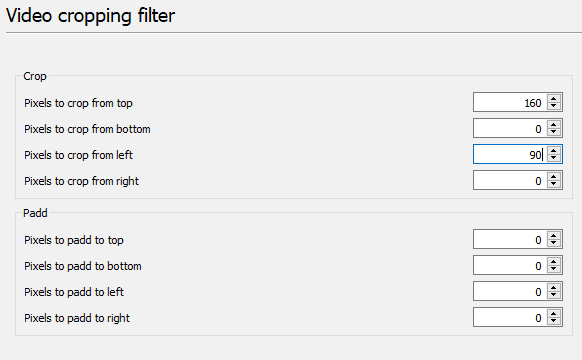Increase pixels to crop from bottom
Image resolution: width=582 pixels, height=360 pixels.
pos(553,124)
